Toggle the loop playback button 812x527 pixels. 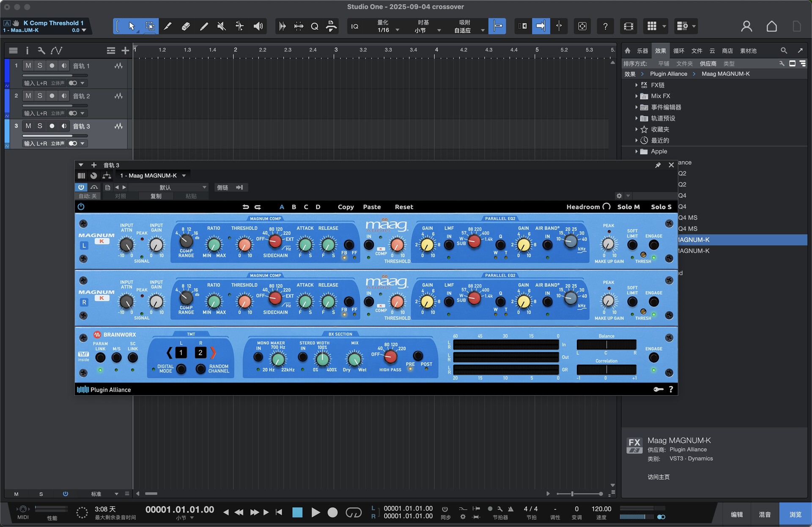[x=354, y=513]
